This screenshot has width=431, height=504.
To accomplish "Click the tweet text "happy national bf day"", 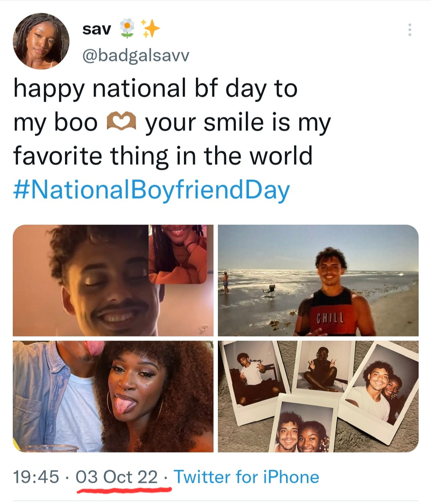I will point(155,88).
